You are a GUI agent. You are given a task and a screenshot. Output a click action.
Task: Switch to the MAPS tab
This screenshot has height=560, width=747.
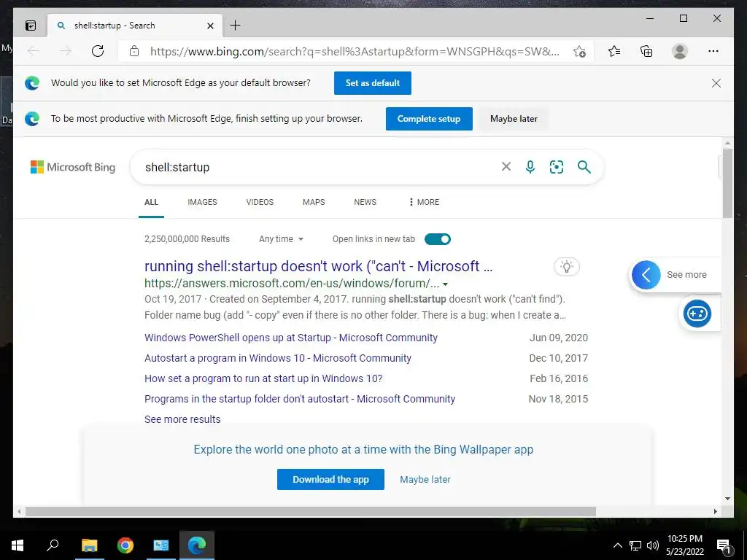[314, 203]
